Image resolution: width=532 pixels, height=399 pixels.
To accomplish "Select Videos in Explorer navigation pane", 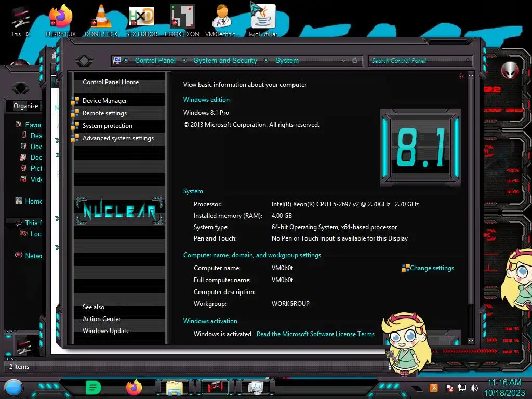I will click(36, 179).
